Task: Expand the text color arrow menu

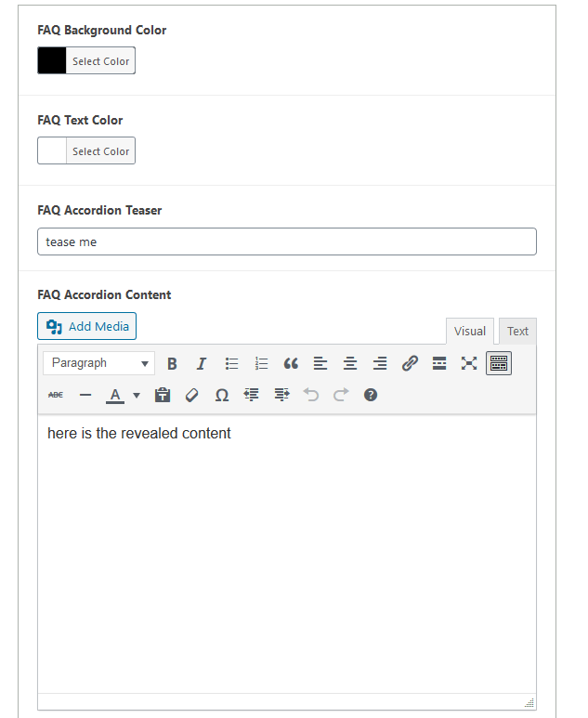Action: coord(137,395)
